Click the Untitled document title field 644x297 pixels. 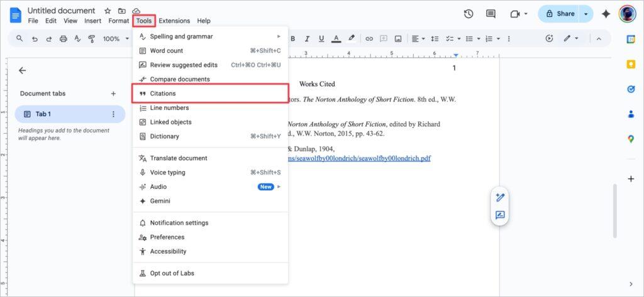click(61, 11)
